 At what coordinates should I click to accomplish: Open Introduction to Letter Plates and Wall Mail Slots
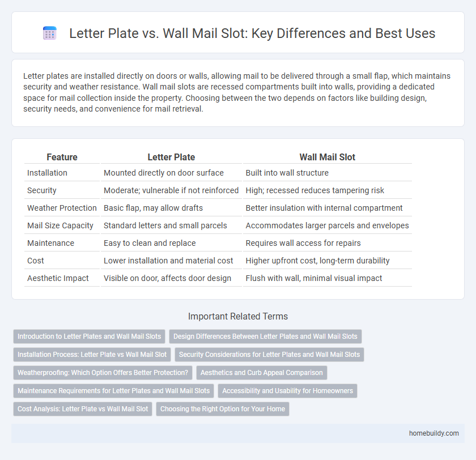click(x=89, y=336)
